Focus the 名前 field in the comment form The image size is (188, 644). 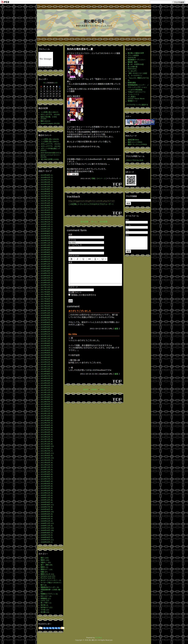pos(86,237)
